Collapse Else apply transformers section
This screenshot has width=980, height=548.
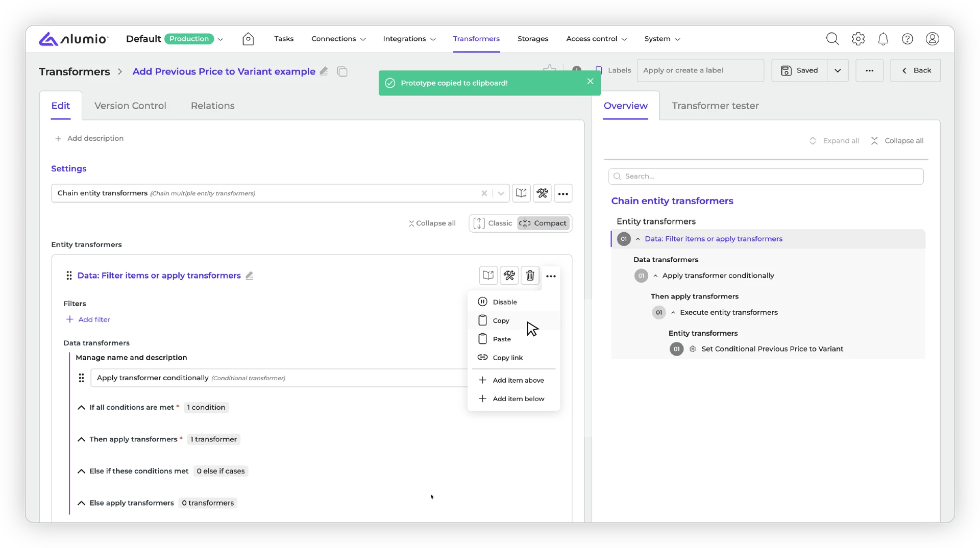[81, 503]
